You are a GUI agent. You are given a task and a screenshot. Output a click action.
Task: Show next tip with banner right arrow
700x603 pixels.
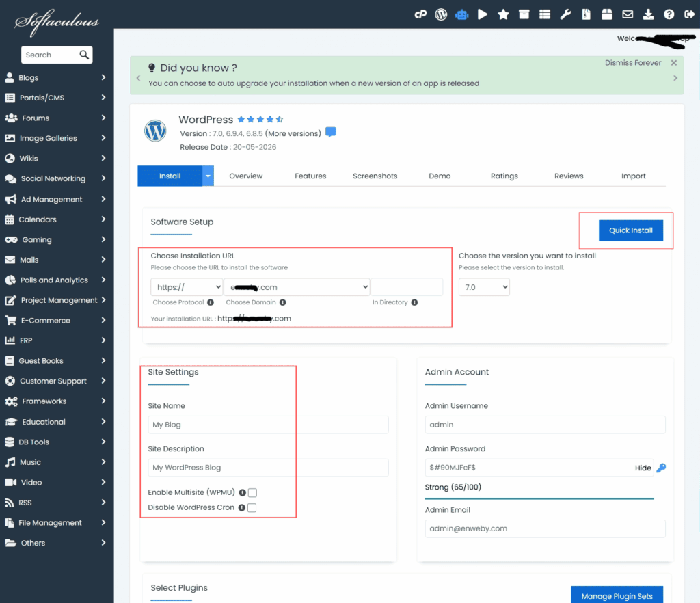675,78
